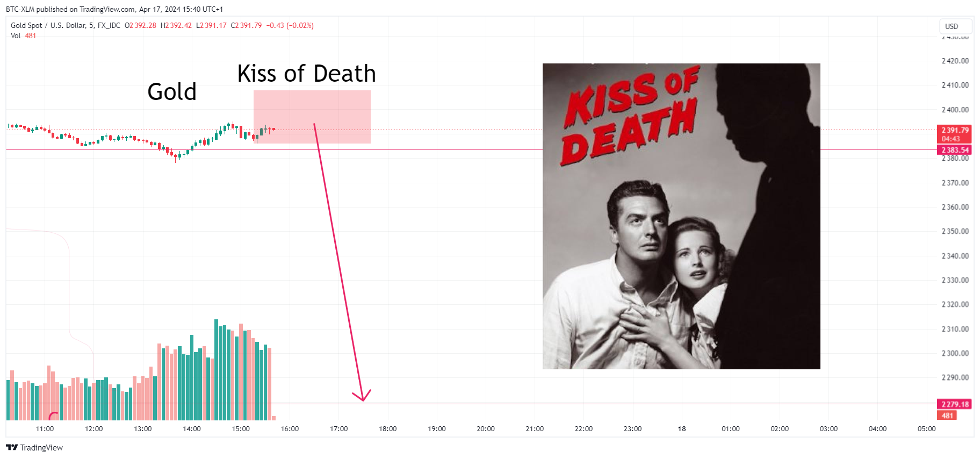Click the 23:00 time axis label
This screenshot has width=980, height=458.
(x=632, y=429)
